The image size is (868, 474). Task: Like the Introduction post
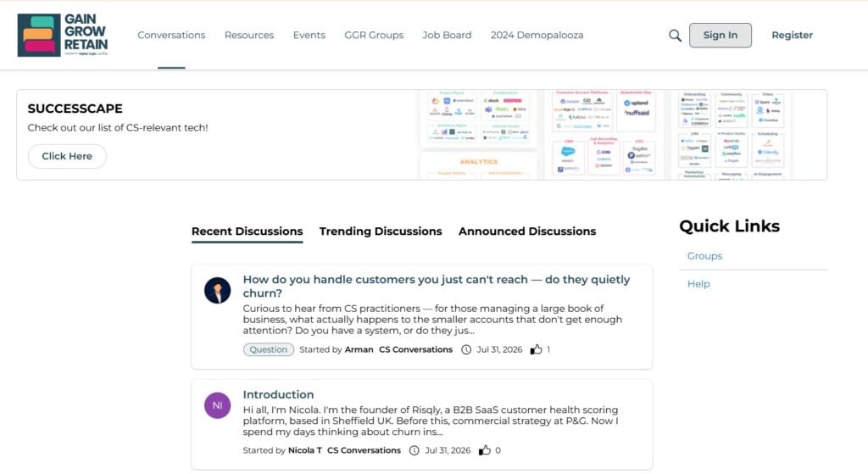pos(484,450)
